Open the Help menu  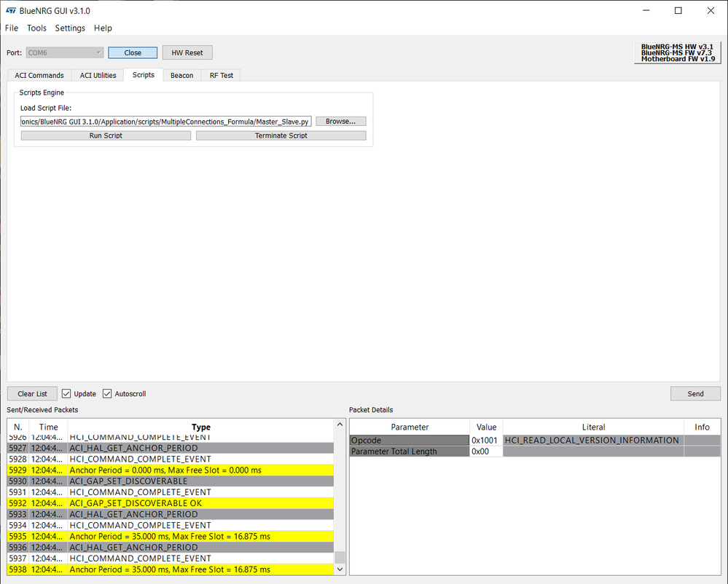[x=103, y=28]
